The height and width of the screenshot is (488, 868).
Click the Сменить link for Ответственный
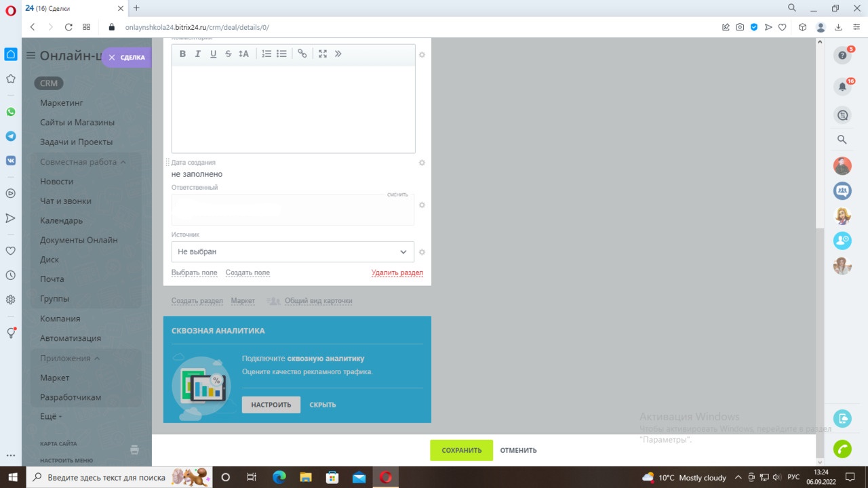(x=397, y=195)
